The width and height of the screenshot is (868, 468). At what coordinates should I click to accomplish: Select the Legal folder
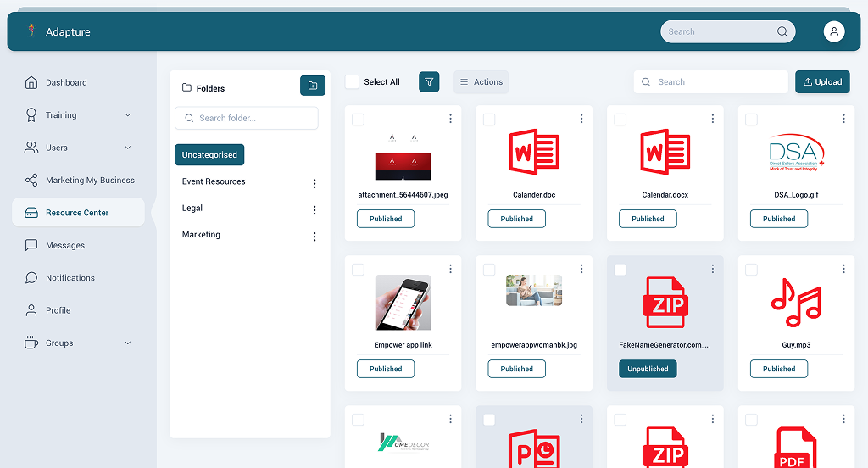(x=192, y=209)
